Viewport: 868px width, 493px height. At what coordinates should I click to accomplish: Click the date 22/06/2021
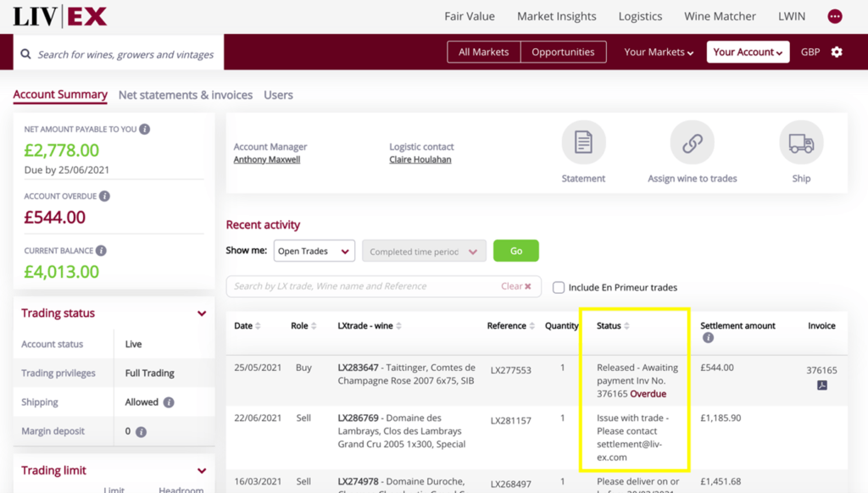point(258,418)
